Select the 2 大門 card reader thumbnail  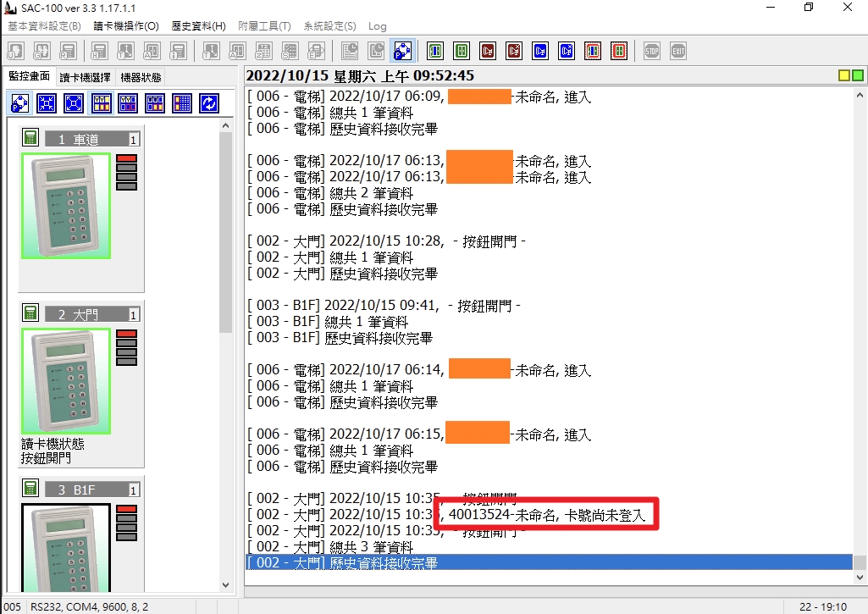66,381
